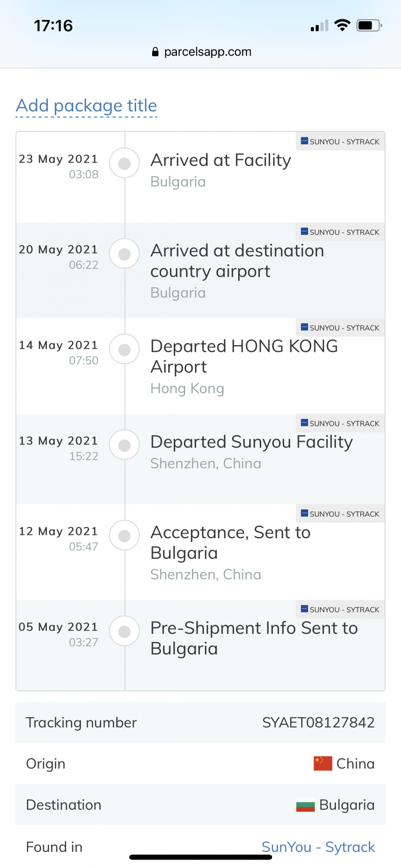This screenshot has height=868, width=401.
Task: Select the 12 May 2021 timeline marker
Action: pyautogui.click(x=124, y=536)
